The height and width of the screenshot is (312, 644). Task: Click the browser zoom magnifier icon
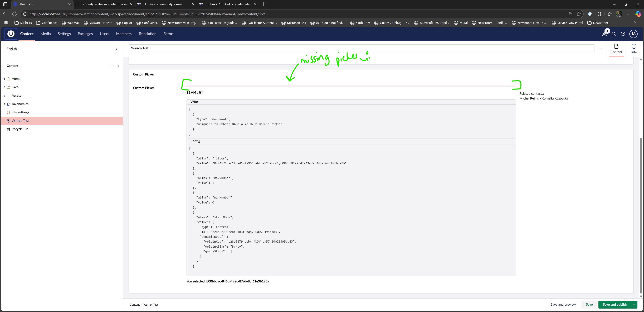click(570, 14)
